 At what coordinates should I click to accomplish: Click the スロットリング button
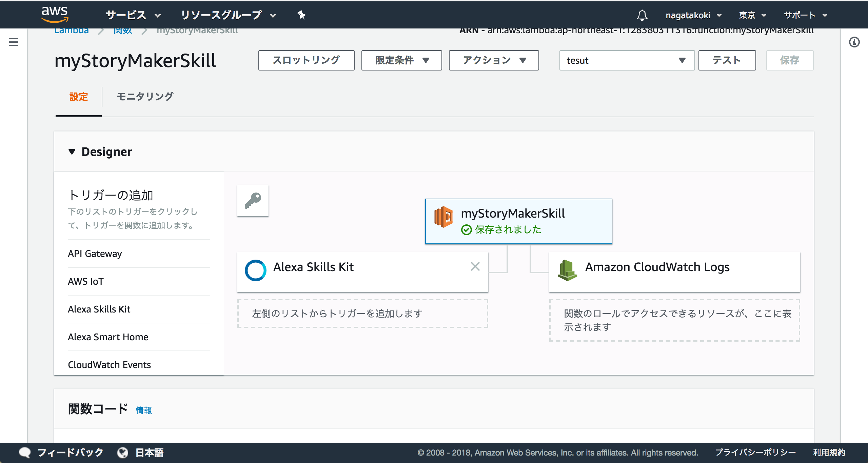point(306,60)
